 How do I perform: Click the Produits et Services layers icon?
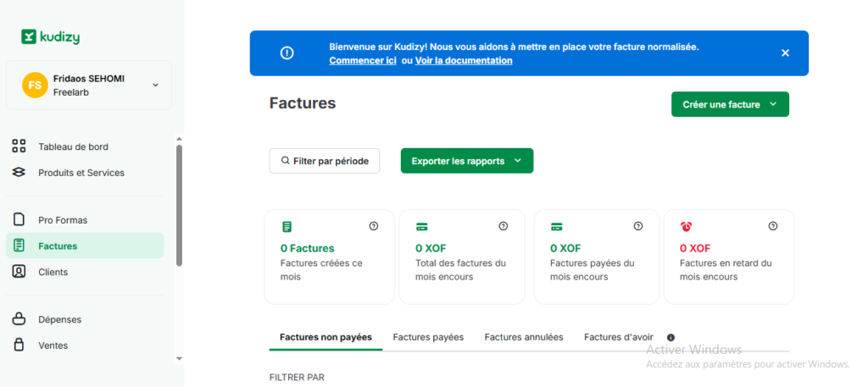pyautogui.click(x=19, y=173)
